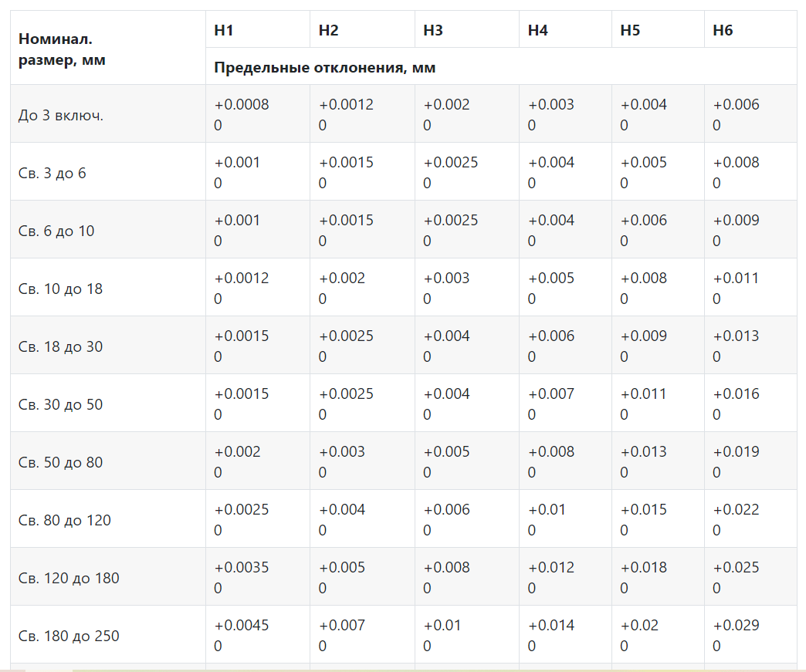Click the H5 column header
Viewport: 806px width, 672px height.
pos(630,30)
